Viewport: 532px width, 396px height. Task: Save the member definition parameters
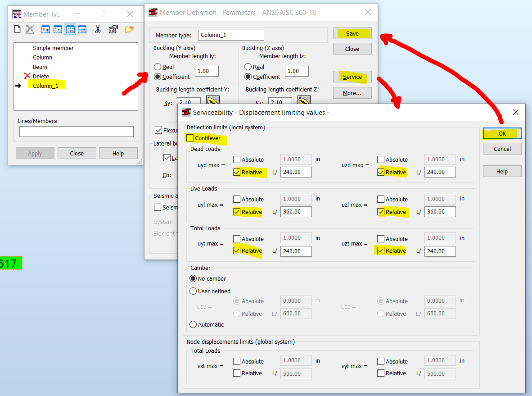(x=352, y=33)
